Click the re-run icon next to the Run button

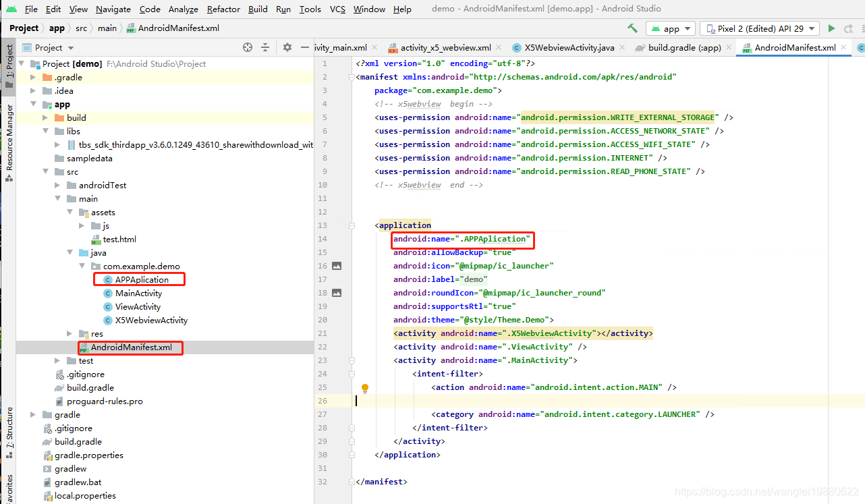[x=848, y=28]
